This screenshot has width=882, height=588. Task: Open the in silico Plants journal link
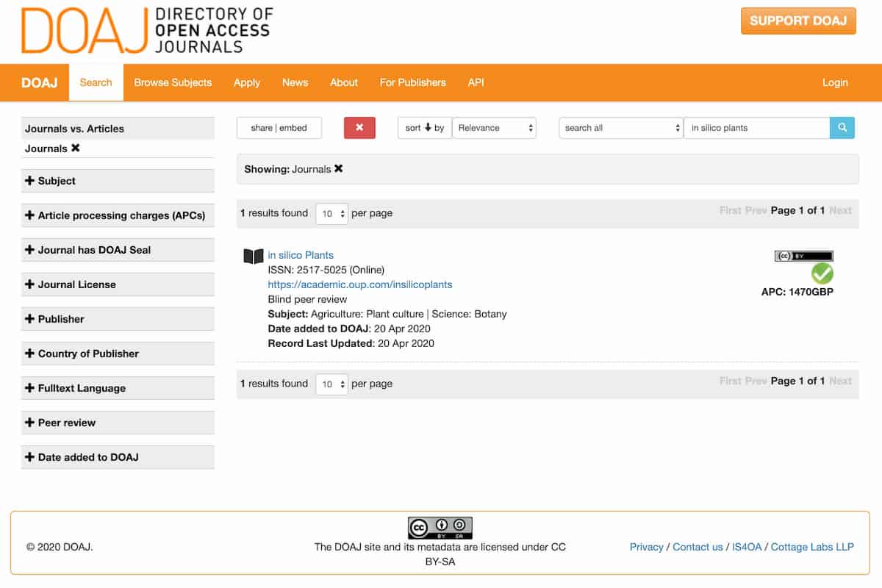point(301,255)
